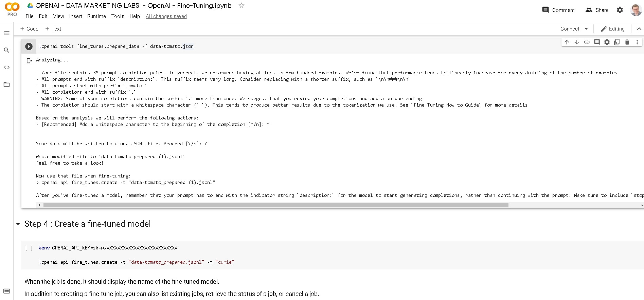Click 'All prompts start with prefix' line
Image resolution: width=644 pixels, height=300 pixels.
pyautogui.click(x=91, y=86)
